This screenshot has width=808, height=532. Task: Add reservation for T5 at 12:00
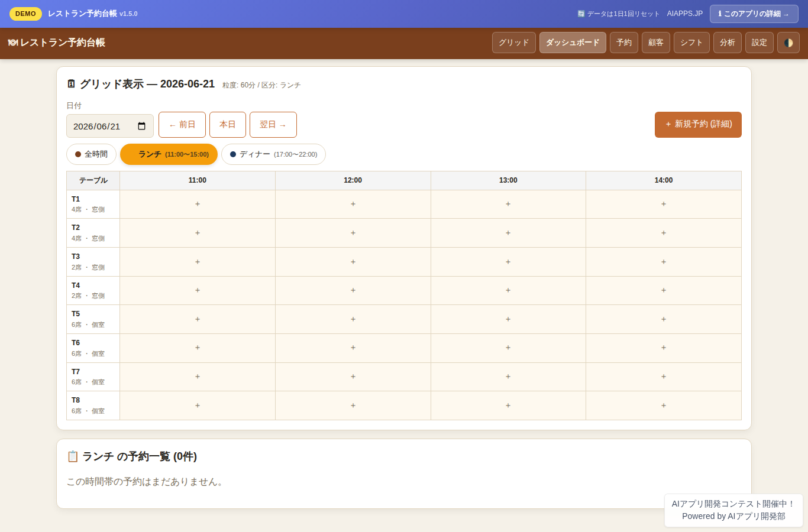coord(353,319)
